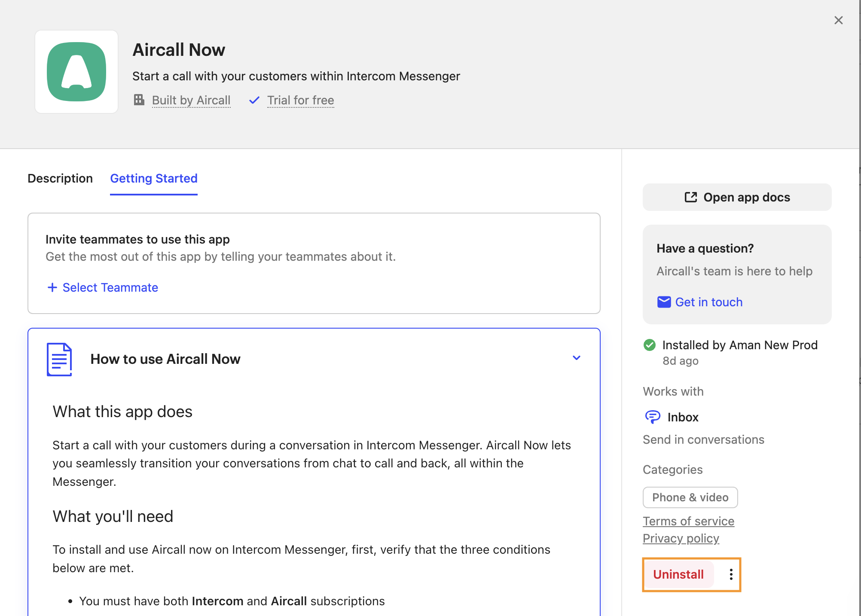Viewport: 861px width, 616px height.
Task: Select the Phone & video category tag
Action: tap(690, 497)
